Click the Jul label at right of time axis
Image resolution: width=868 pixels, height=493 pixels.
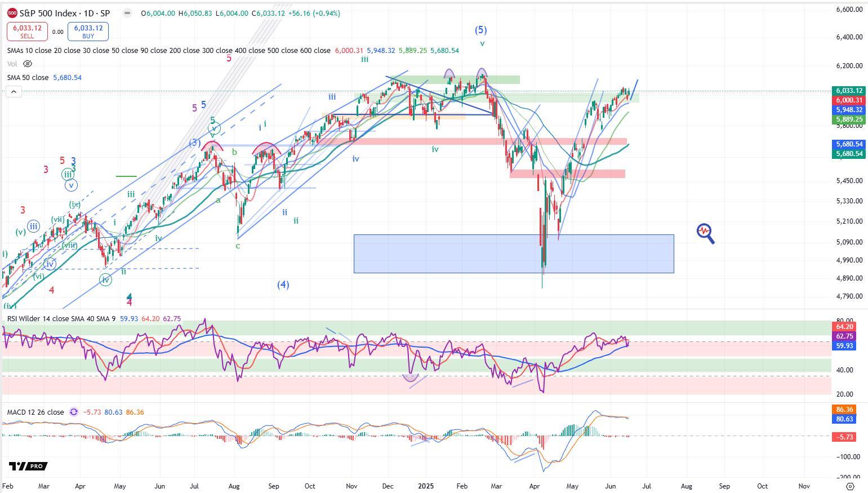[x=646, y=486]
